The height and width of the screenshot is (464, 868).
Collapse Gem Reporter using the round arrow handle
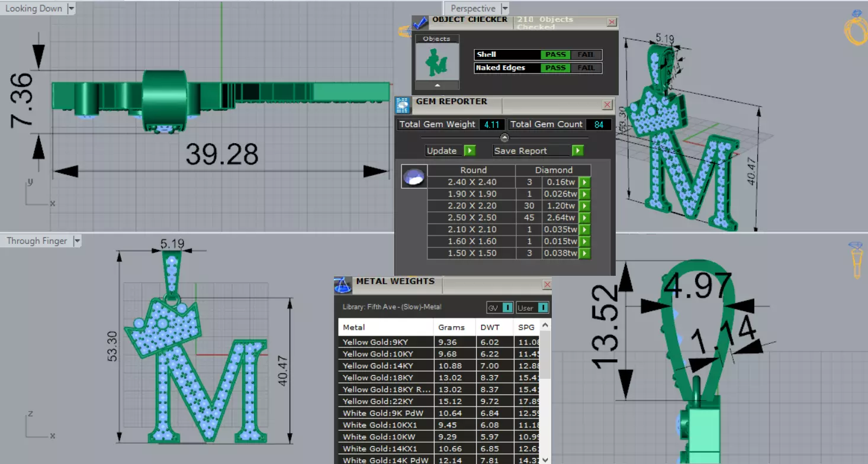[x=504, y=138]
